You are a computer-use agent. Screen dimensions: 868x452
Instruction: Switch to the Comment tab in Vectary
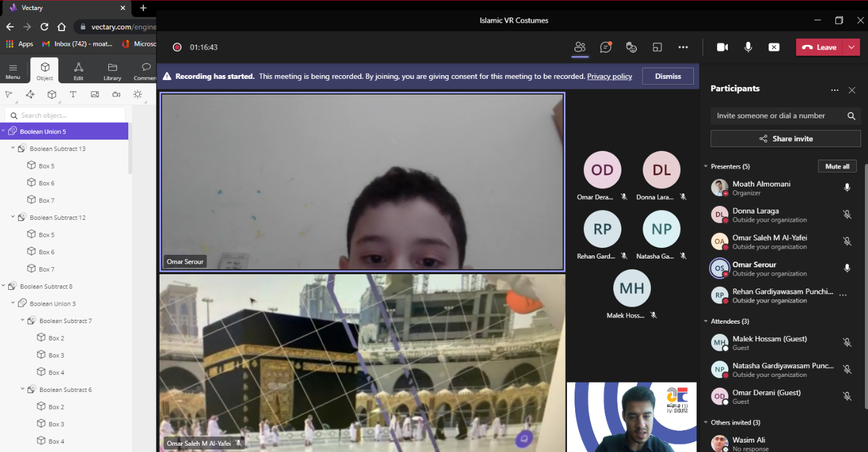[146, 71]
